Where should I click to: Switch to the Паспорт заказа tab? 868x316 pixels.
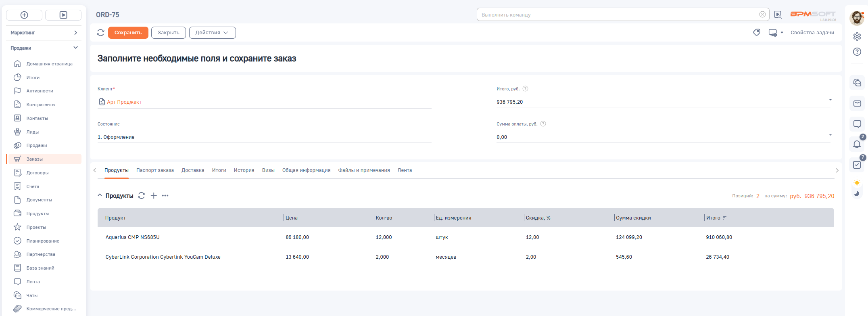pyautogui.click(x=155, y=170)
